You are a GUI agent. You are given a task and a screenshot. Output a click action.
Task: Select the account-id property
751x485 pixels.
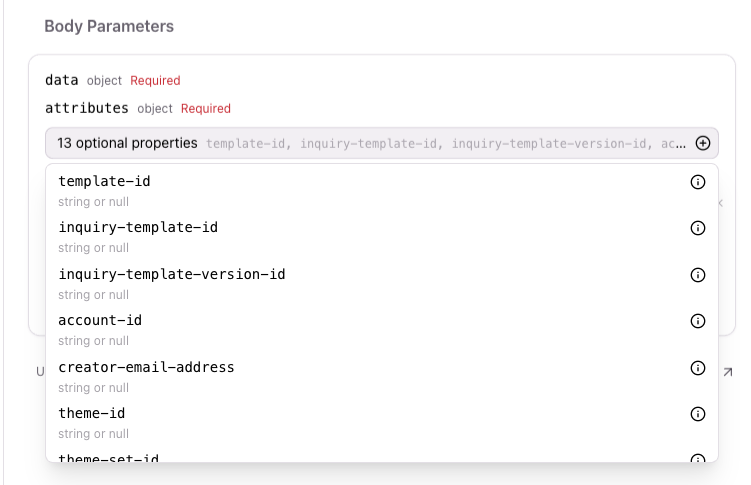(100, 321)
